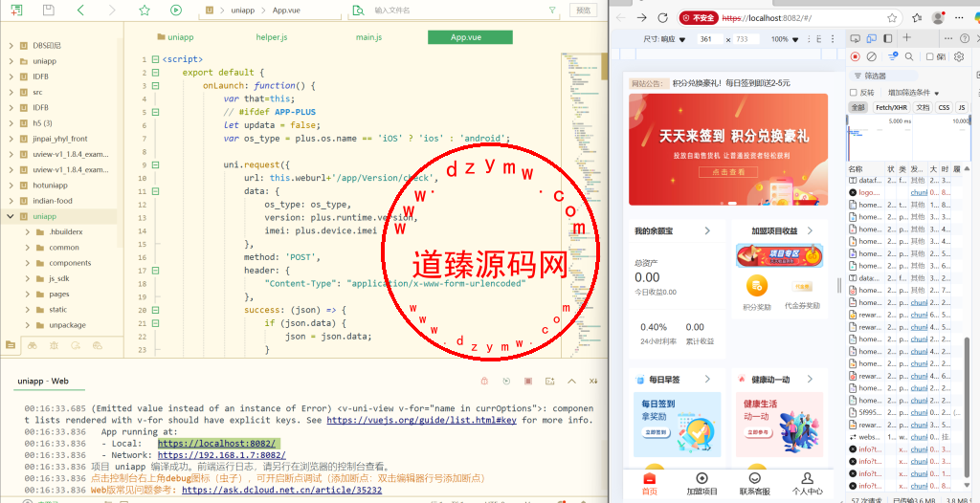Open the 增加筛选条件 dropdown
The height and width of the screenshot is (503, 980).
tap(913, 93)
